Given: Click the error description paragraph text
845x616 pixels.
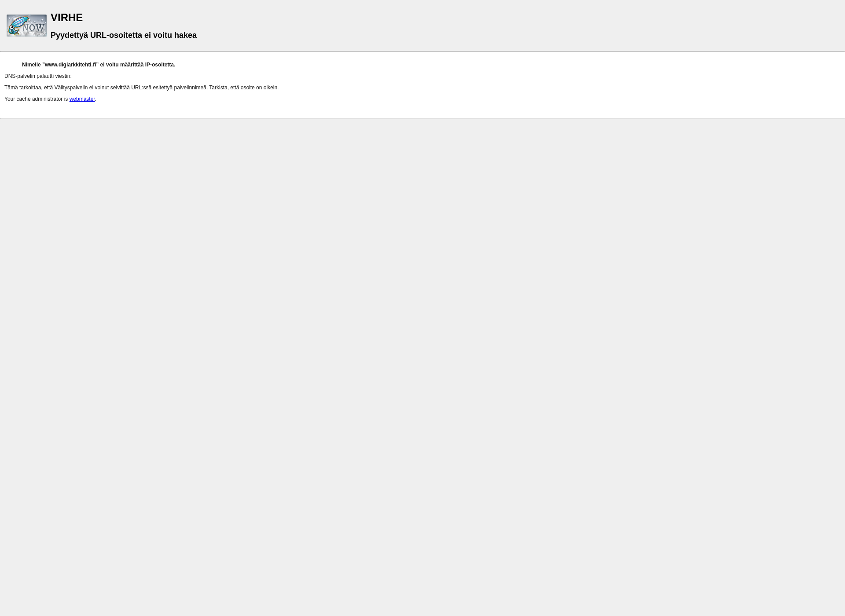Looking at the screenshot, I should (x=141, y=87).
